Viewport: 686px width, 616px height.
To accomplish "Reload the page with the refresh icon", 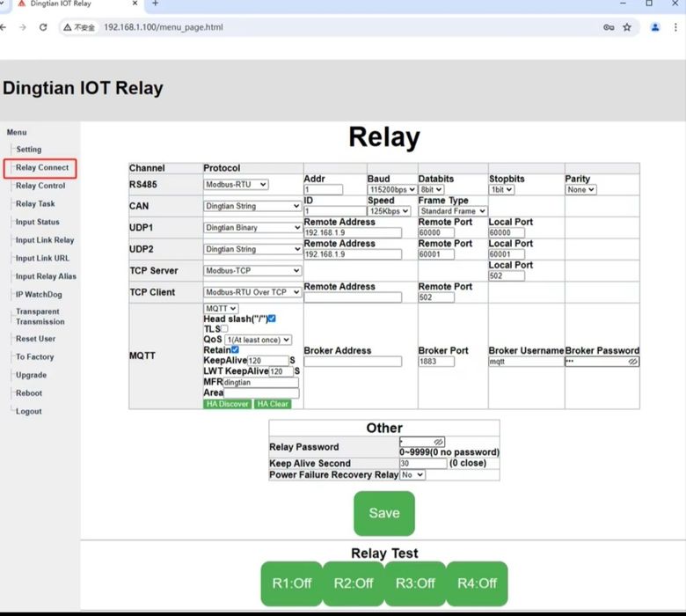I will point(43,27).
